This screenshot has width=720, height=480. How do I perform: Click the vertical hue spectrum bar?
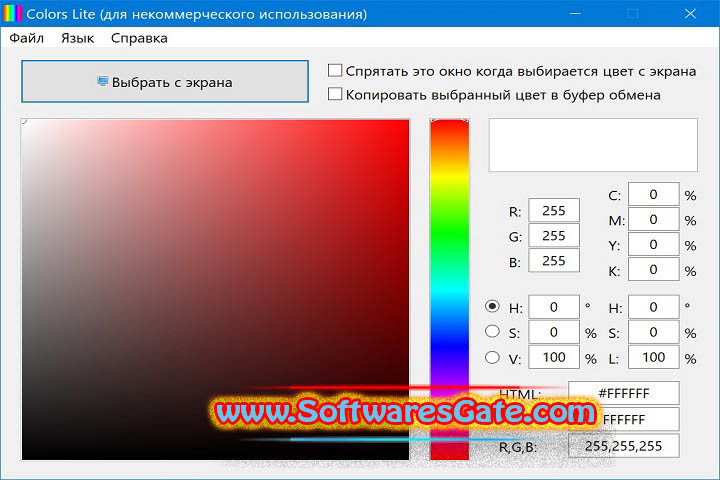coord(449,289)
